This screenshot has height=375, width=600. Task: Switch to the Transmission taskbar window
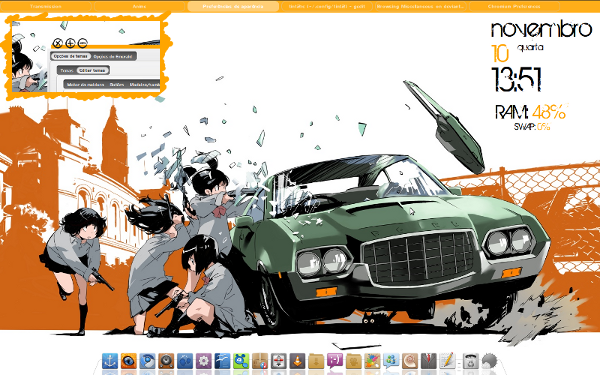(46, 7)
